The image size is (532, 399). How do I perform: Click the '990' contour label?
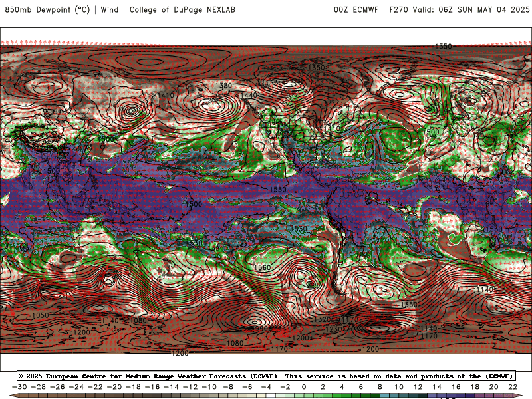tap(261, 329)
